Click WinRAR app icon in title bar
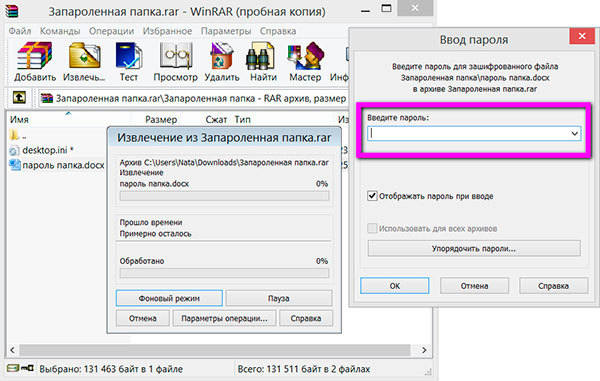Screen dimensions: 600x381 coord(12,11)
